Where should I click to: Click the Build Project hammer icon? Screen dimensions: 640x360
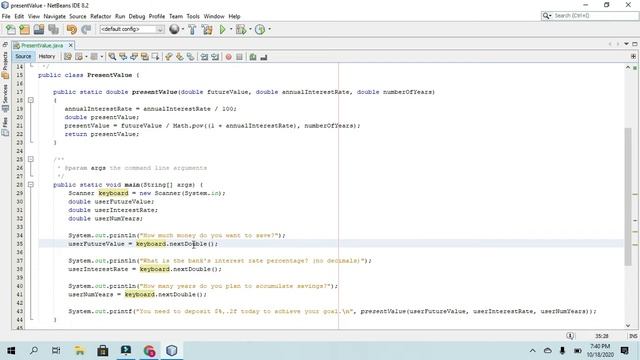[x=192, y=29]
